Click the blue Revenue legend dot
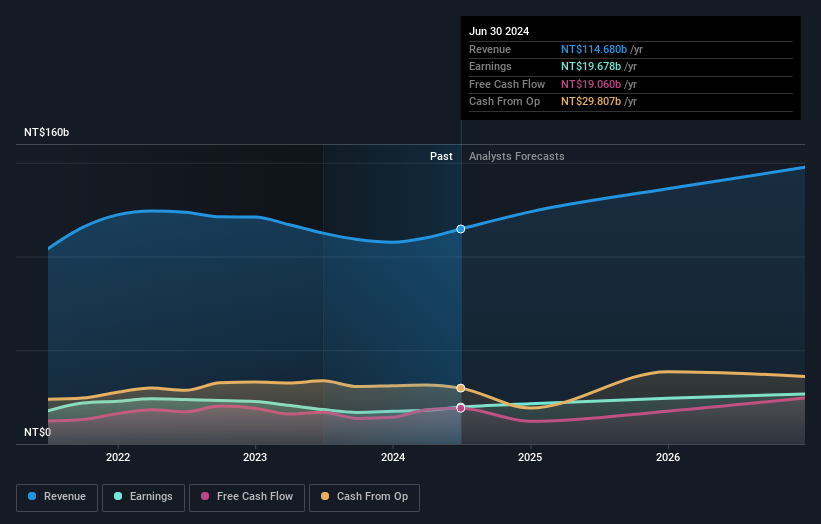 [32, 496]
